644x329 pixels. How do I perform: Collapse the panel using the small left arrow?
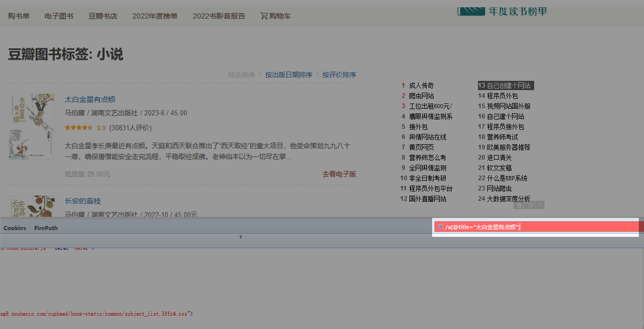240,237
